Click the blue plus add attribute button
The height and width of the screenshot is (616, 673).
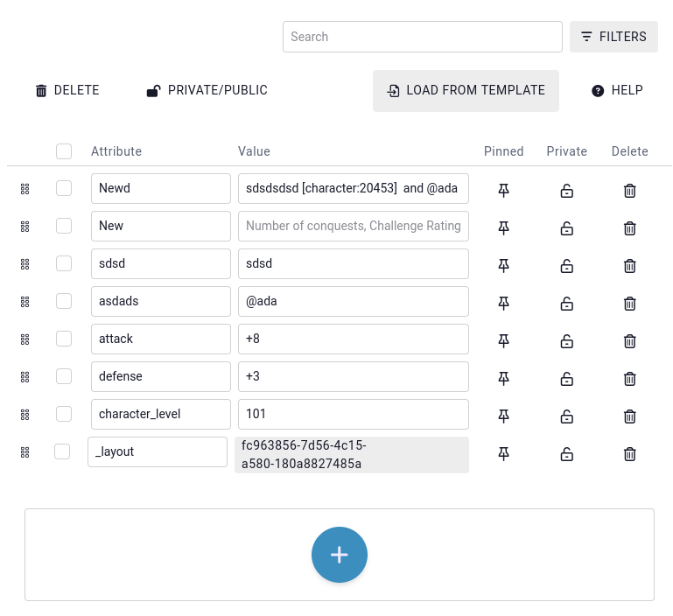point(340,555)
